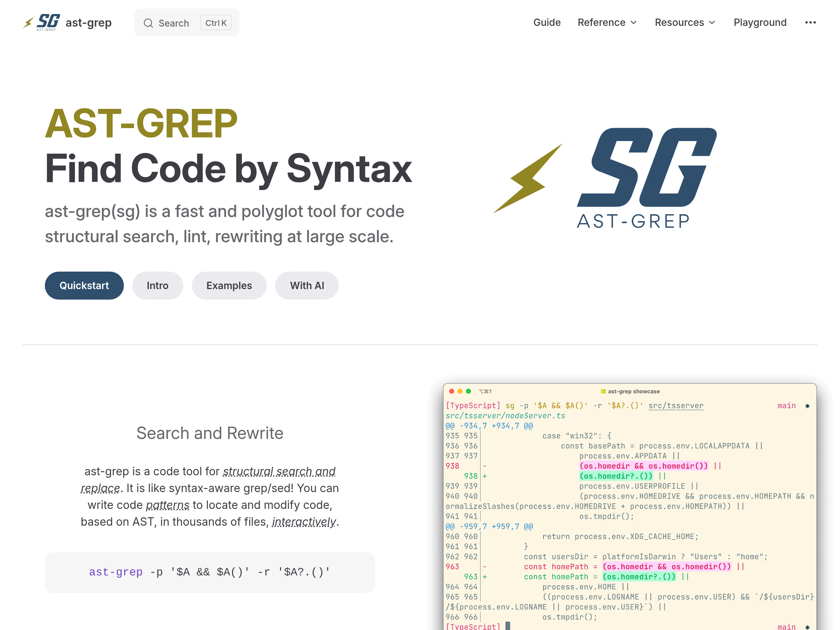Click the Examples button
840x630 pixels.
[229, 286]
